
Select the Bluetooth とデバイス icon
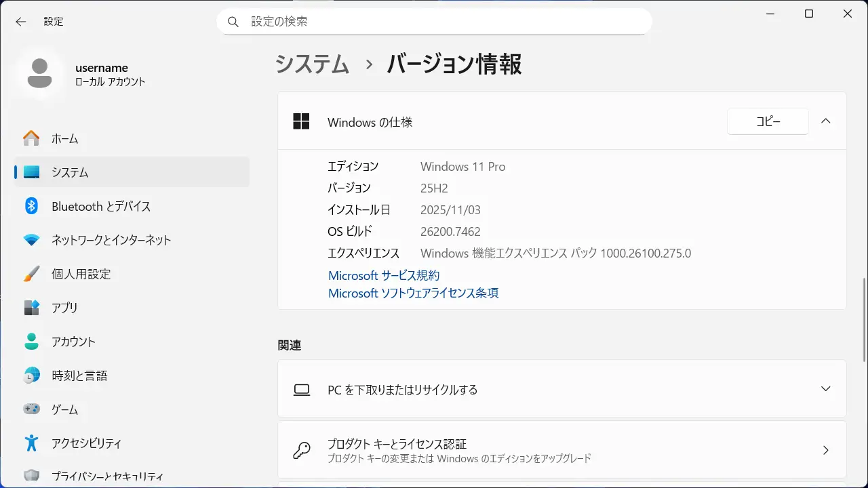tap(31, 206)
